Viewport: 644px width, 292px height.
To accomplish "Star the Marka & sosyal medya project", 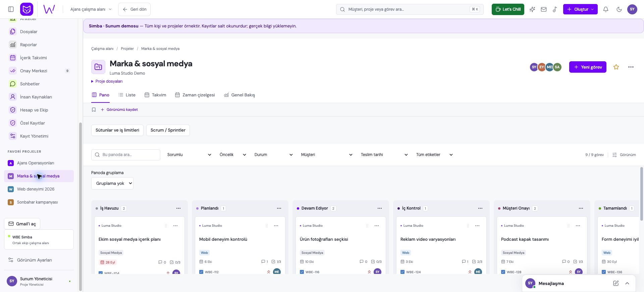I will click(616, 67).
